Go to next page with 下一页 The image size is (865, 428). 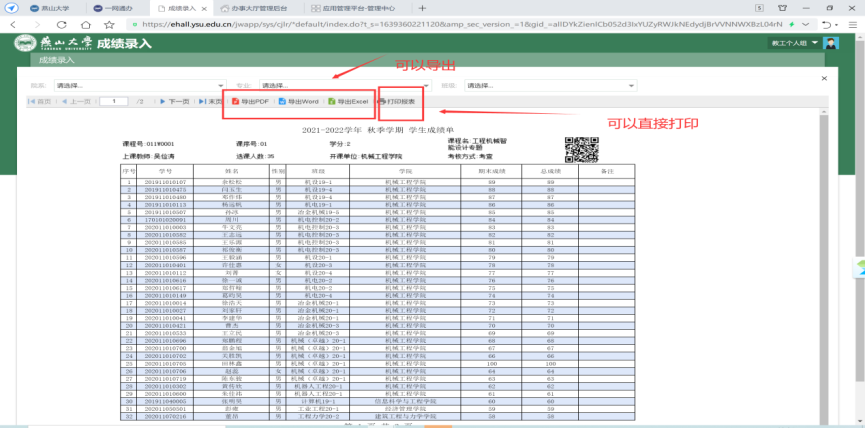175,102
